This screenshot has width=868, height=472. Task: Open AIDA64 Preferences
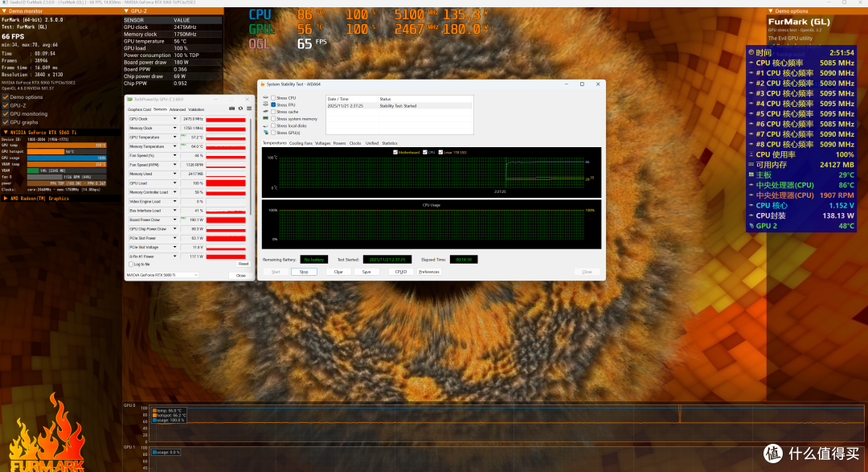click(x=429, y=272)
